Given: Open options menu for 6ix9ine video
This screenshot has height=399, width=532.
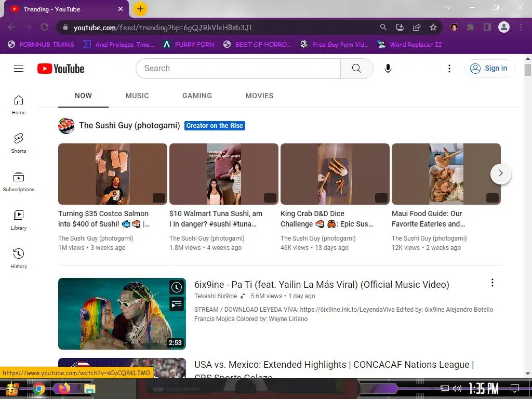Looking at the screenshot, I should click(493, 283).
